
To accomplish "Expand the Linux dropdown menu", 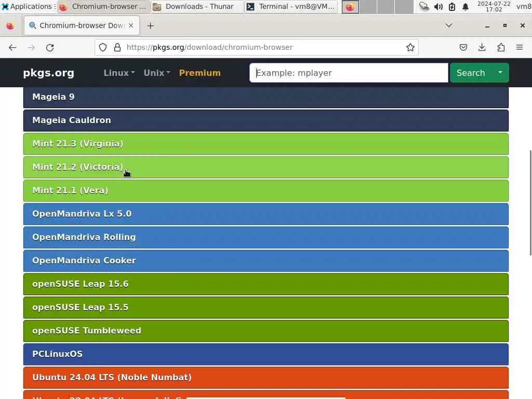I will point(119,73).
